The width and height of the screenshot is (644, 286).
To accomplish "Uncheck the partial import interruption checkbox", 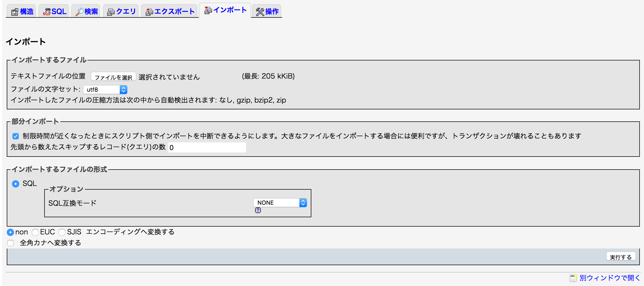I will pos(16,136).
